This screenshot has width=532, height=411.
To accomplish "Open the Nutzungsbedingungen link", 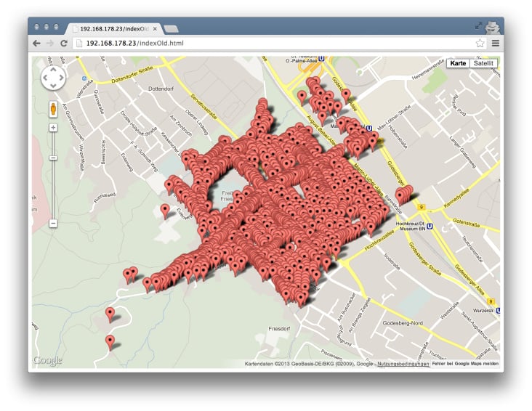I will coord(403,364).
